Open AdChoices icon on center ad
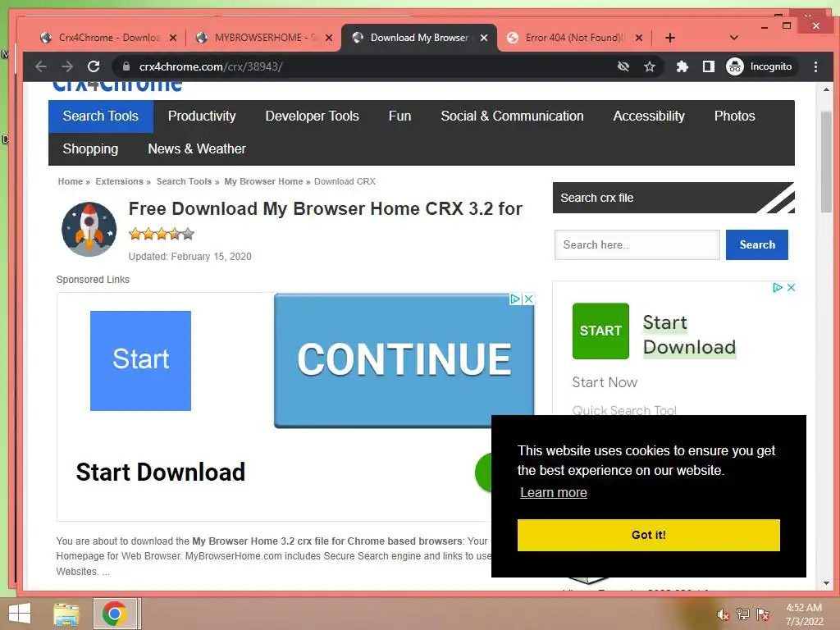Screen dimensions: 840x630 [515, 299]
